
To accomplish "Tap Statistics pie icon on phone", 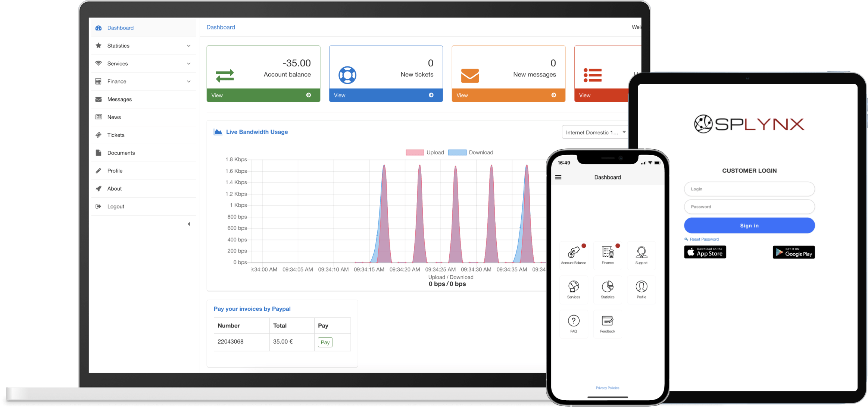I will [608, 287].
